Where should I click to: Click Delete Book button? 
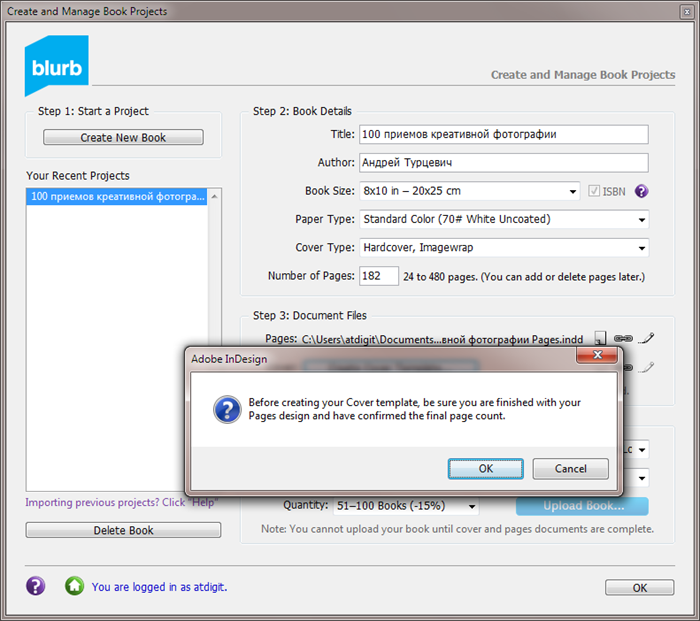[x=123, y=530]
